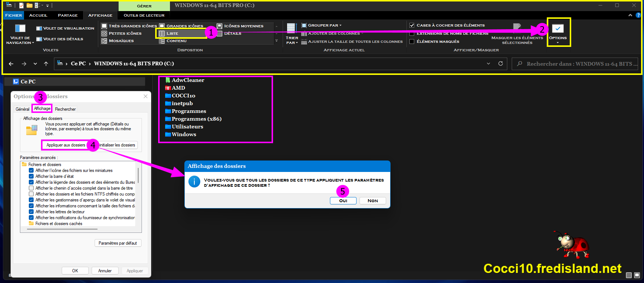Click the advanced settings vertical scrollbar
Viewport: 644px width, 283px height.
tap(138, 176)
